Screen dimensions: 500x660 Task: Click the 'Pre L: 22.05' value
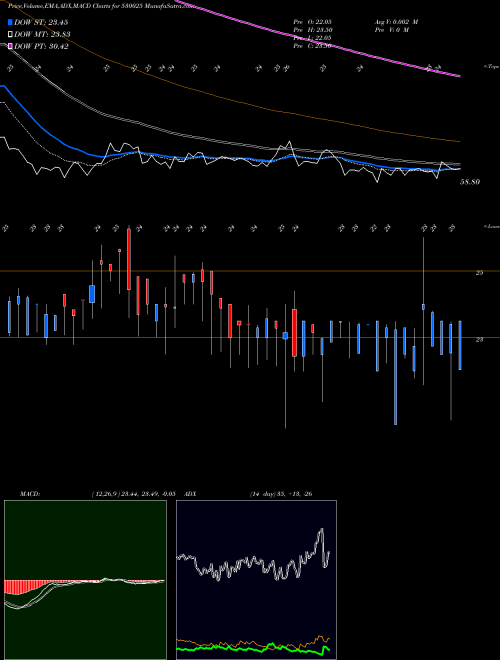click(x=313, y=38)
